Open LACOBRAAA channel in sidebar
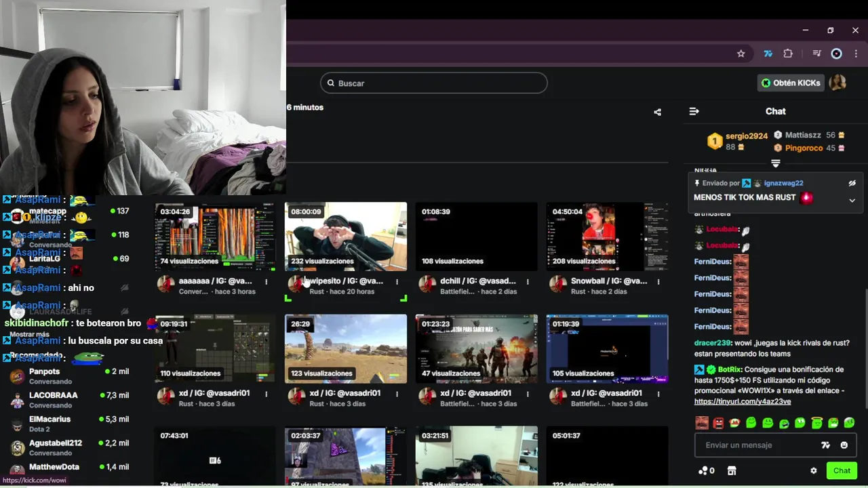 [x=71, y=400]
